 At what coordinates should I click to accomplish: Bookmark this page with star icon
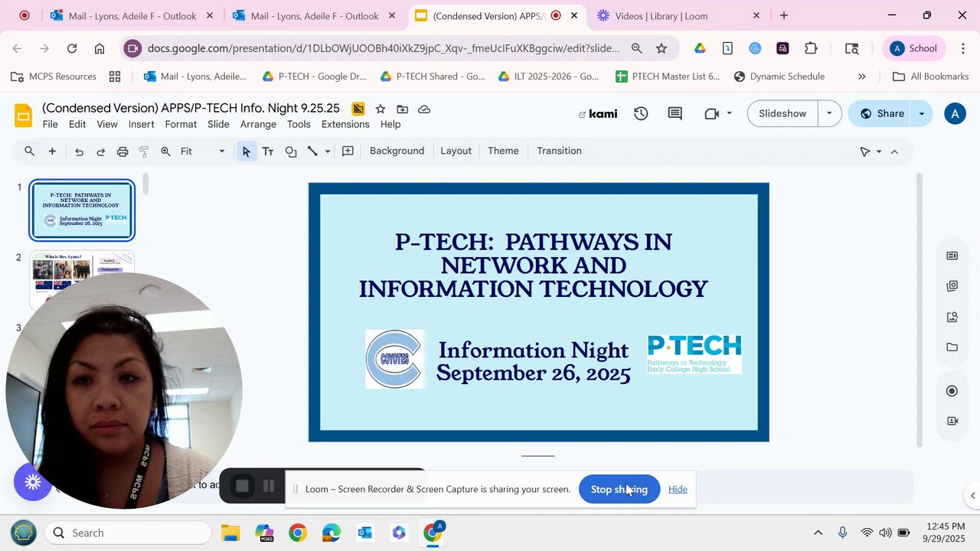pyautogui.click(x=661, y=48)
